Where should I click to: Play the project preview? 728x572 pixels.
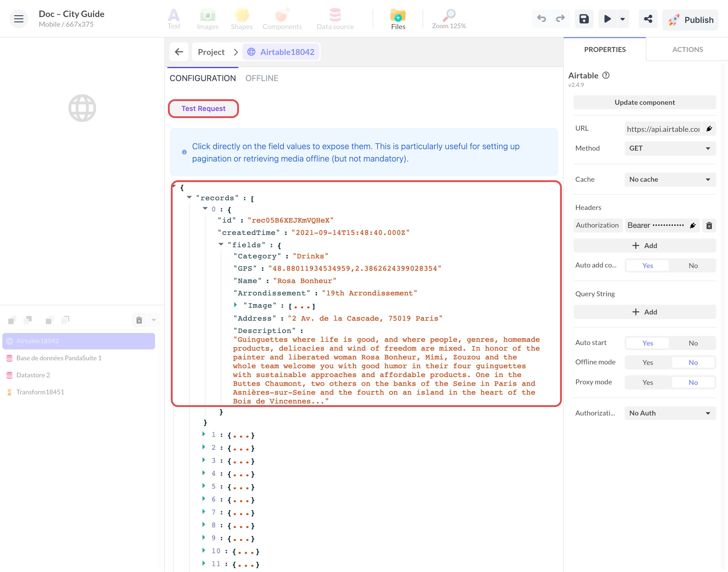click(607, 19)
